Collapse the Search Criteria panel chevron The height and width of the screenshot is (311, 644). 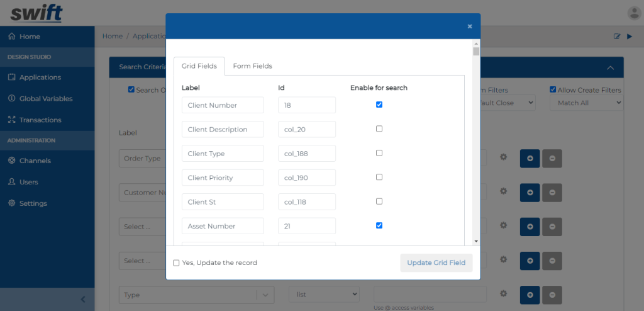[610, 67]
